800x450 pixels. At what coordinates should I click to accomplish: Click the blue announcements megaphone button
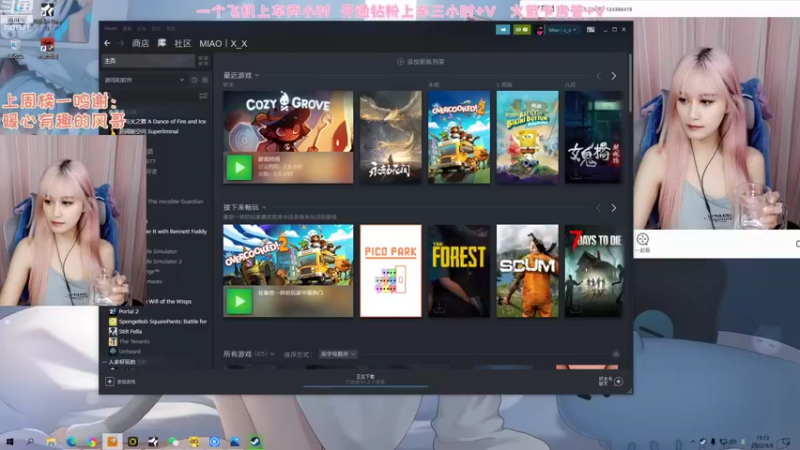click(x=503, y=30)
